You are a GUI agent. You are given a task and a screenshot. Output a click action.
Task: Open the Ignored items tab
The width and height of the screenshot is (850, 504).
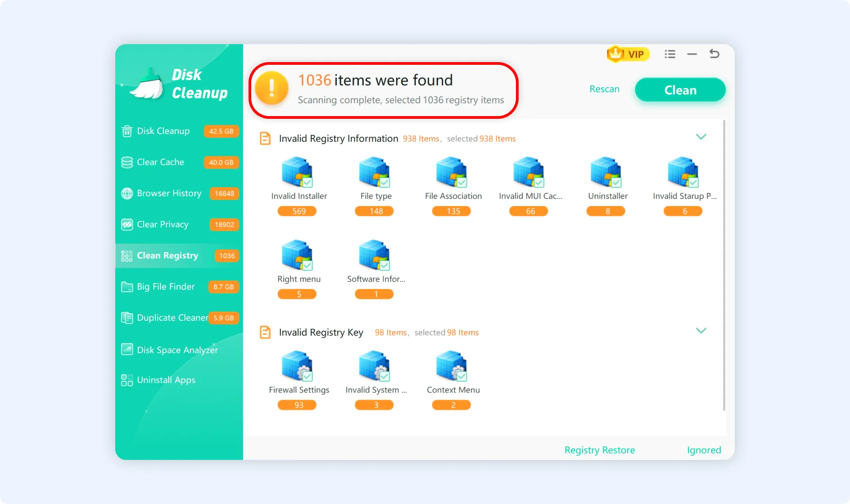click(x=704, y=450)
